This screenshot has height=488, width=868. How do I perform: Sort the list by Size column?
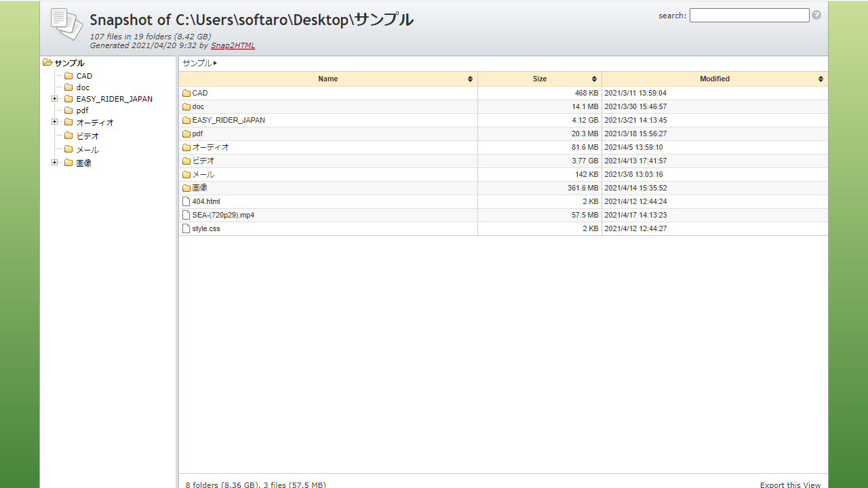click(540, 79)
